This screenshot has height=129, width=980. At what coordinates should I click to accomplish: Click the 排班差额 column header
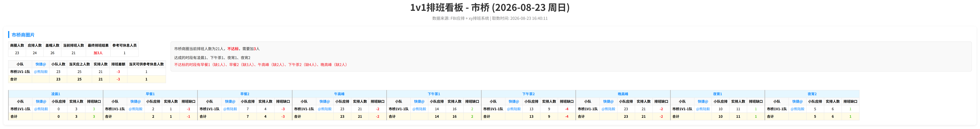118,64
